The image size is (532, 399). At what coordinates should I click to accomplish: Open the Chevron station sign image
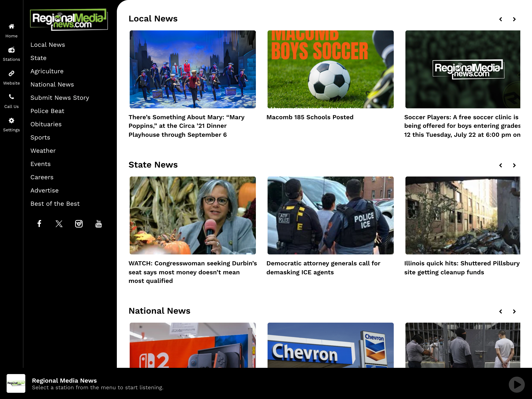(x=330, y=345)
